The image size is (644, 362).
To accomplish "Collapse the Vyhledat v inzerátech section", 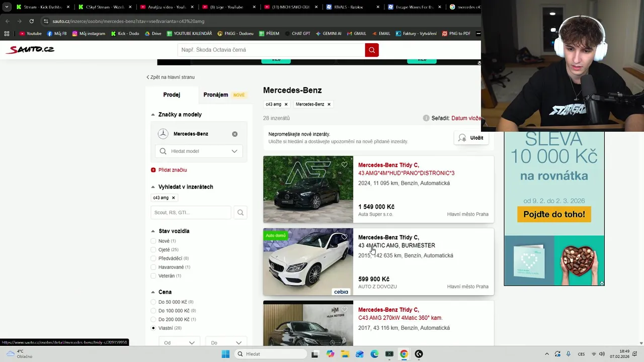I will [x=153, y=187].
